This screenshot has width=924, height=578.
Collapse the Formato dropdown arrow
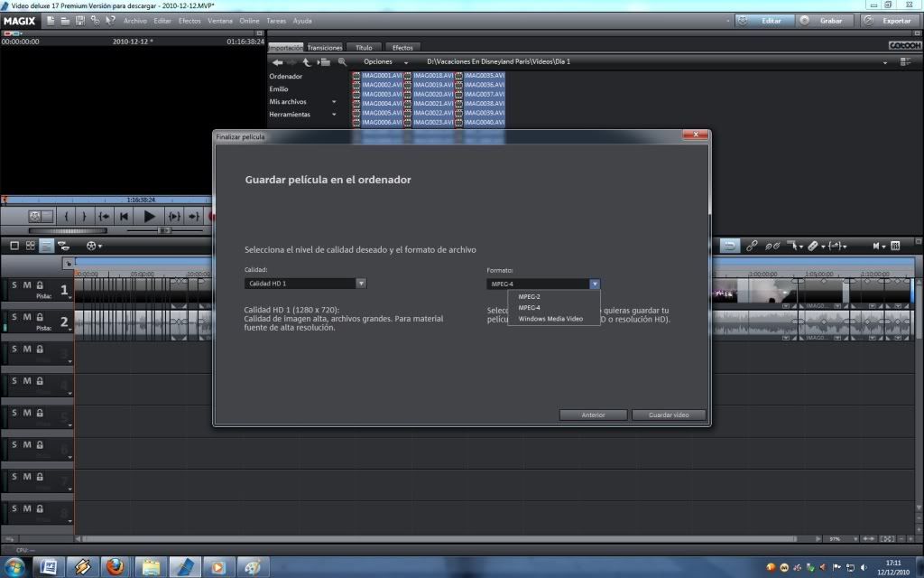coord(595,284)
